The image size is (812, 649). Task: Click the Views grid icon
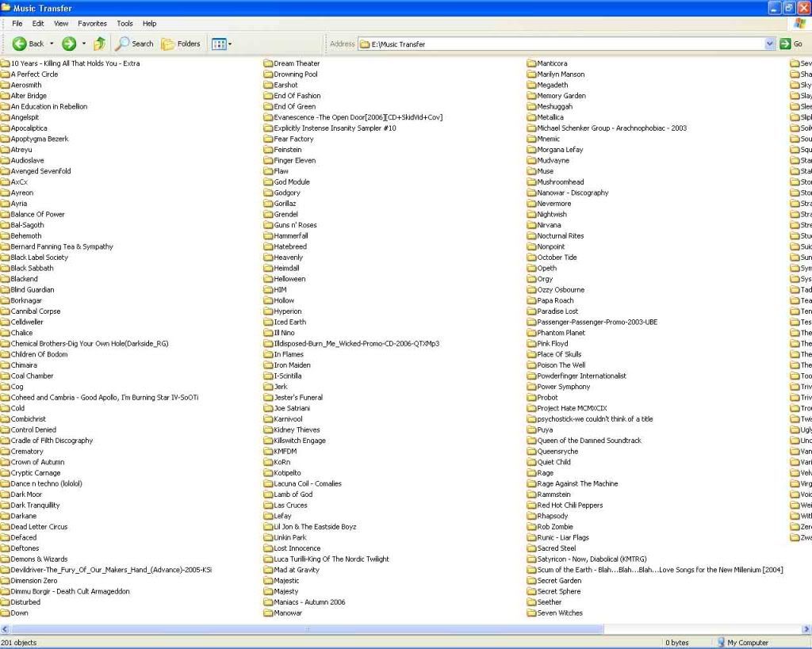pos(219,44)
